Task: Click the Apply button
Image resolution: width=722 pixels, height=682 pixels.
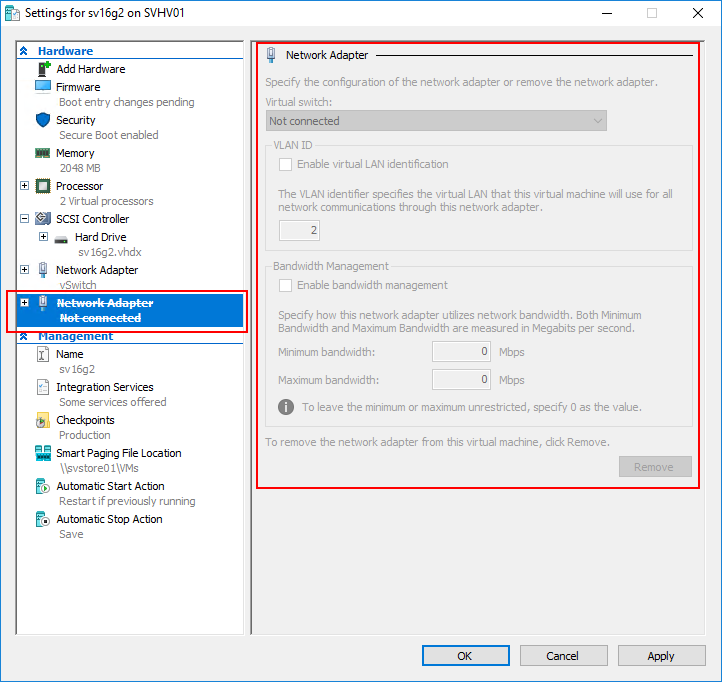Action: [x=661, y=656]
